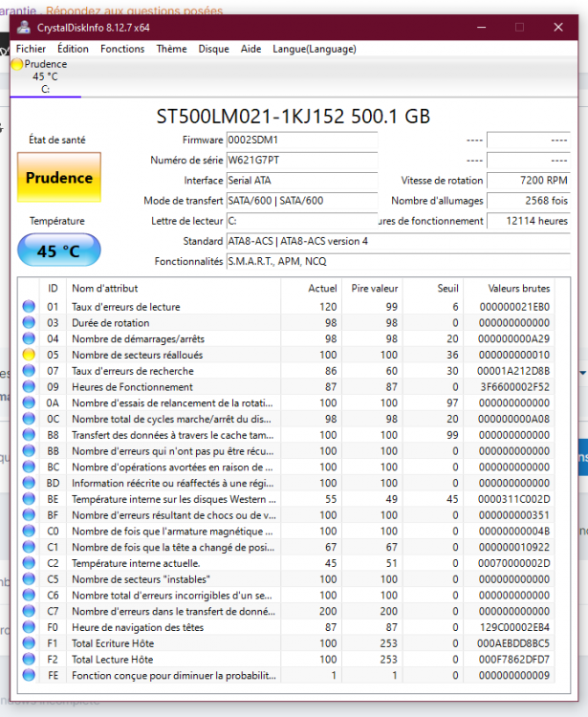Click the blue status orb for attribute 01

click(29, 307)
